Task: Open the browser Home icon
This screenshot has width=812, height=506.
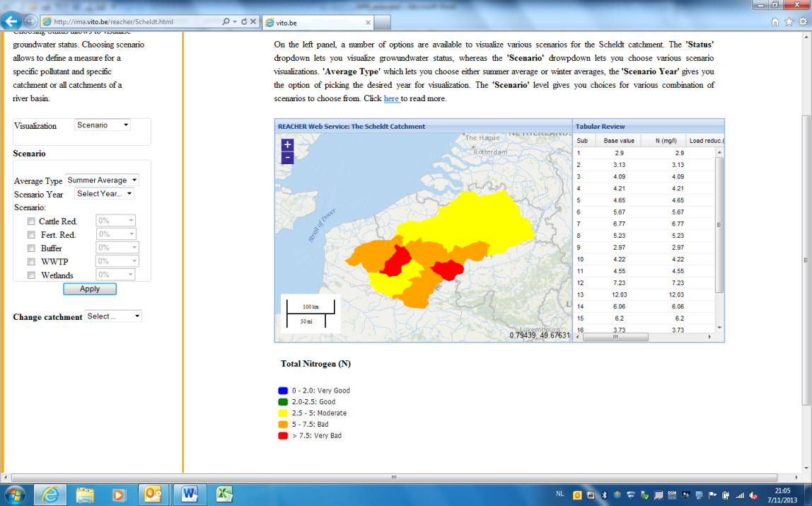Action: click(x=776, y=22)
